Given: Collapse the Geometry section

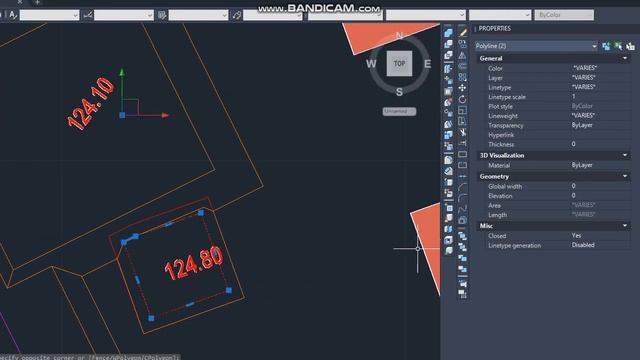Looking at the screenshot, I should point(625,176).
